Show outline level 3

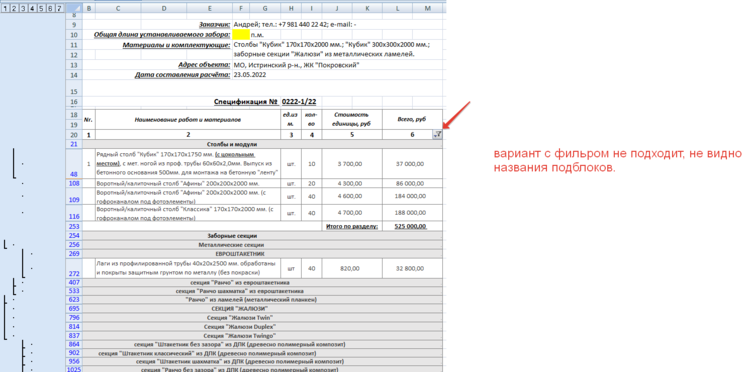click(x=22, y=9)
